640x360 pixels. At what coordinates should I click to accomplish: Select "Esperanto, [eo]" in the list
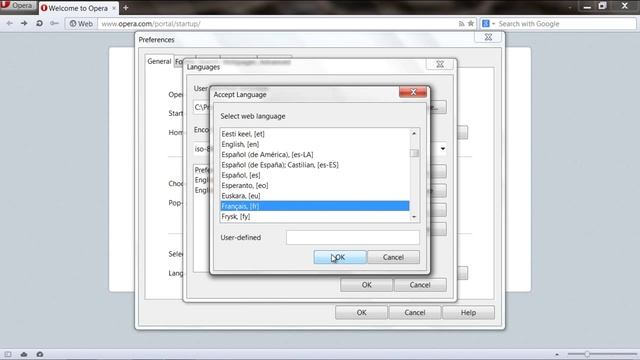[x=314, y=185]
